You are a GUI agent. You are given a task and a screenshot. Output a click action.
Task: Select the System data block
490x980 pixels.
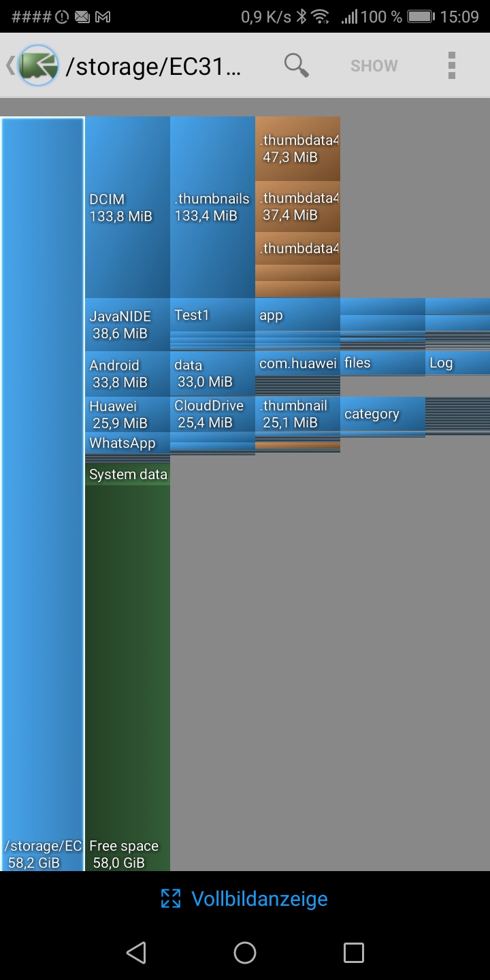point(127,474)
